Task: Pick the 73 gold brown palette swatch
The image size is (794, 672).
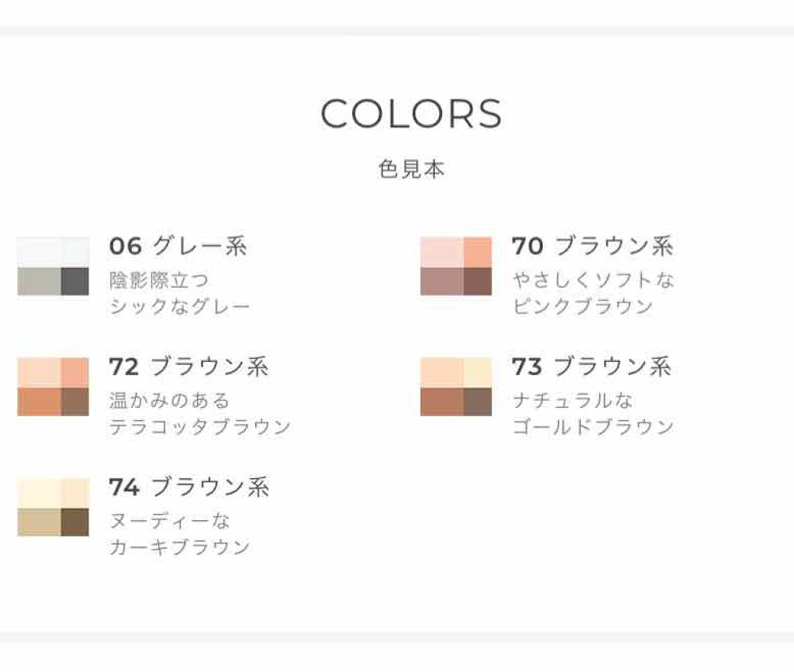Action: pyautogui.click(x=456, y=387)
